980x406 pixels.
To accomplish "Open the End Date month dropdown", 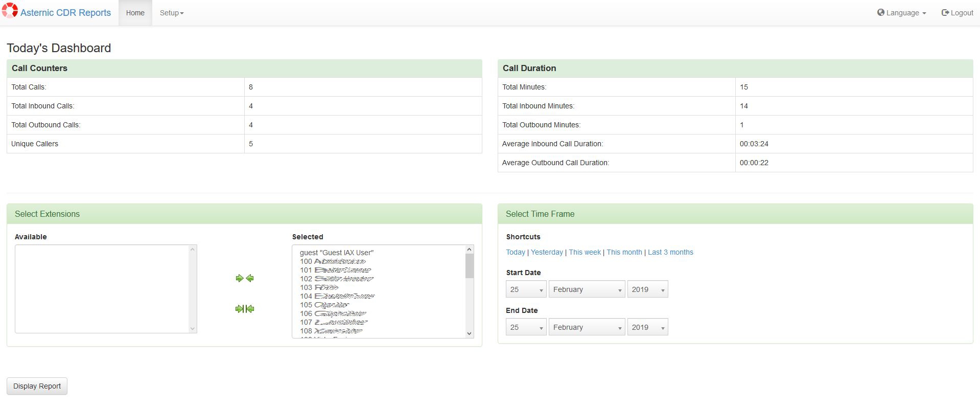I will [x=587, y=327].
